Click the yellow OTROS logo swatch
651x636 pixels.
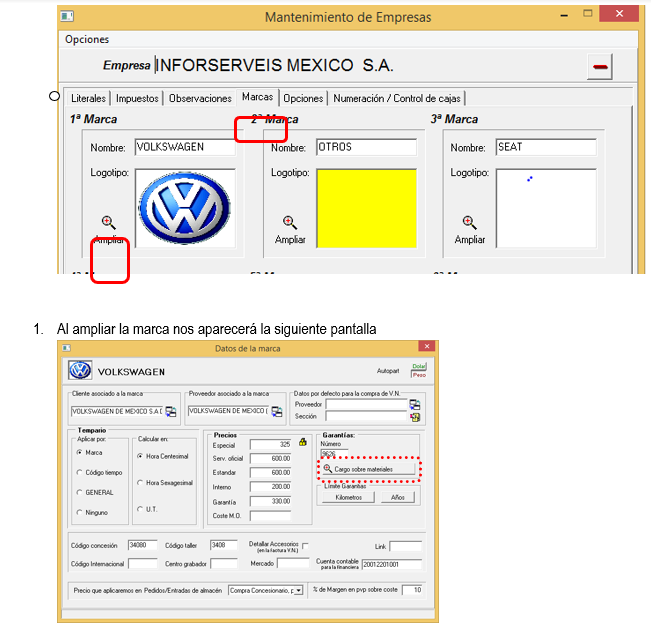click(366, 207)
